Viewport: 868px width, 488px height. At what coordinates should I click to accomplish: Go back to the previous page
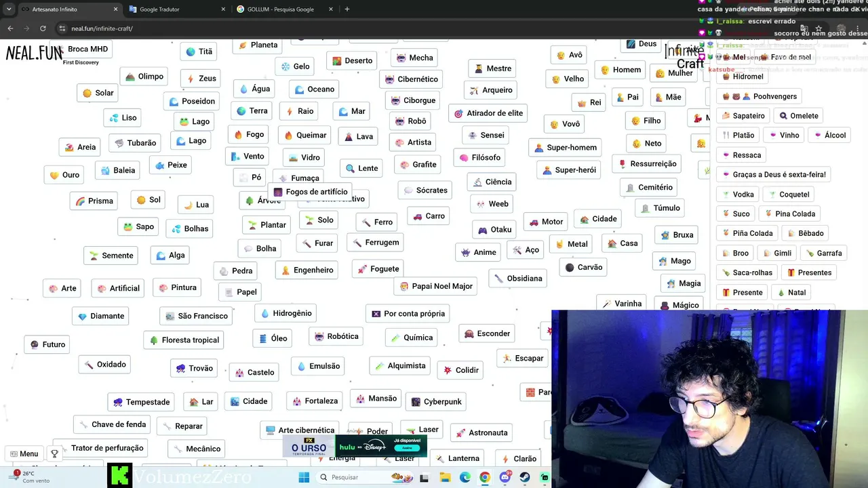(x=10, y=28)
